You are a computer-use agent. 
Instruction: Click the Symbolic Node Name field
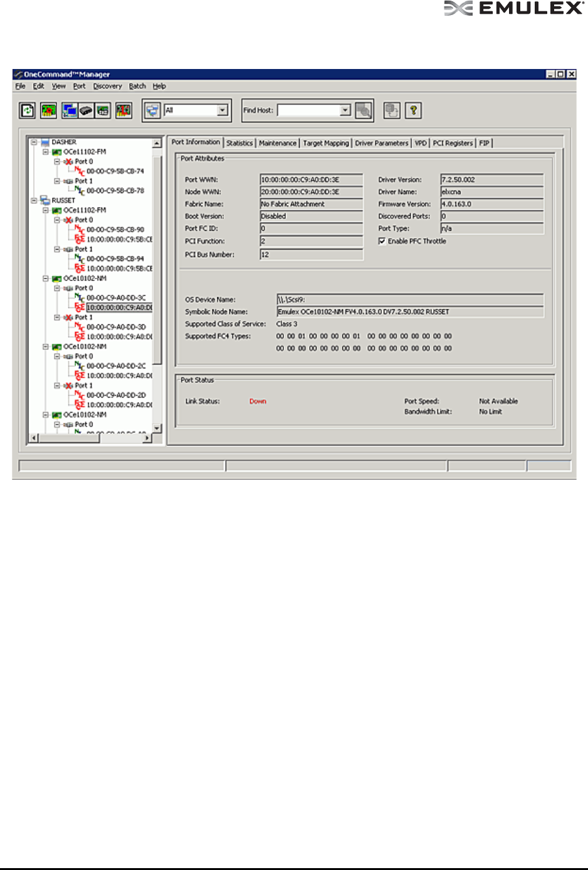coord(411,312)
